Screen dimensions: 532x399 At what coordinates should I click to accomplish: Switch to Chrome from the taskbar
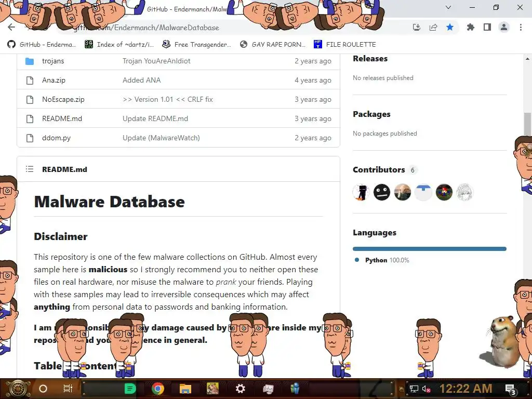158,389
